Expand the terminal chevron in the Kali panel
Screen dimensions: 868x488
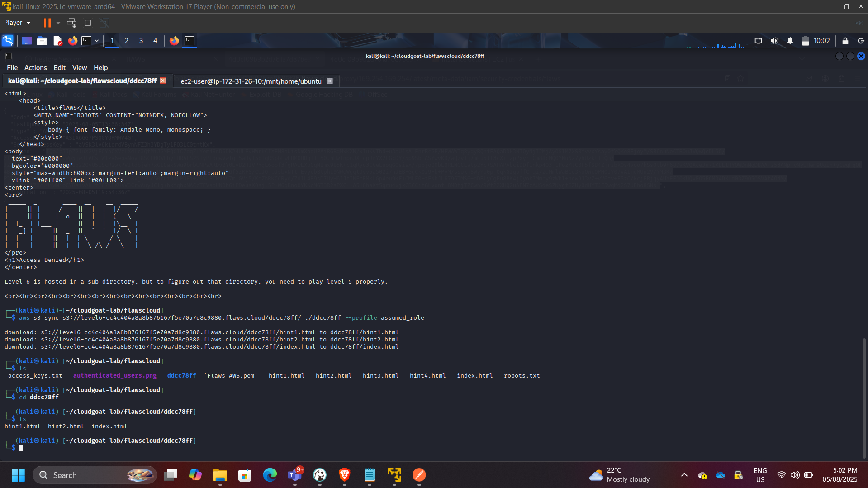click(x=96, y=41)
